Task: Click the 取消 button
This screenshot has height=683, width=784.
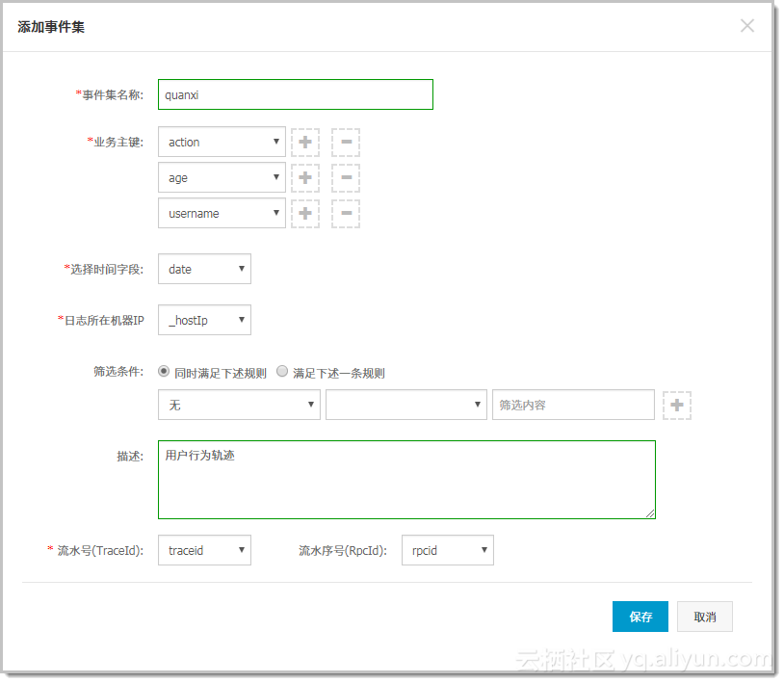Action: coord(704,617)
